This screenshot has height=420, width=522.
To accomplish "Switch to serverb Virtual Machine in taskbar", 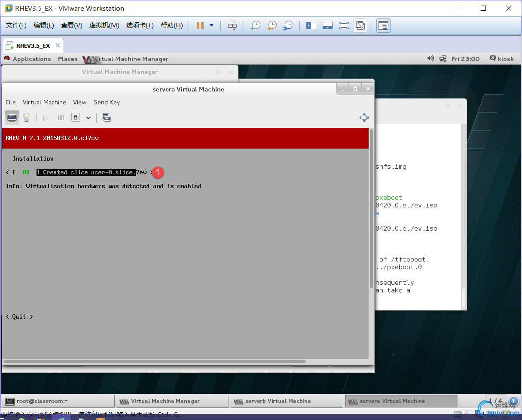I will (287, 401).
